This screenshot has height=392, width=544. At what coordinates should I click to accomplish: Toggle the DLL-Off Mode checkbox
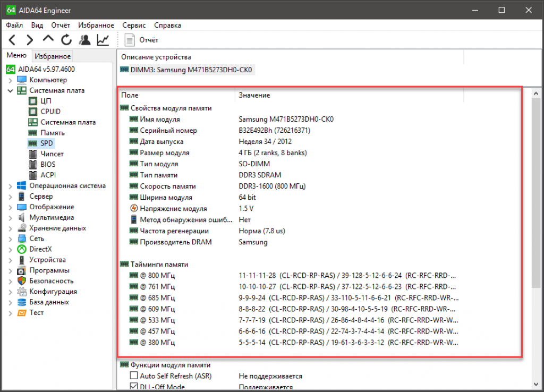133,386
